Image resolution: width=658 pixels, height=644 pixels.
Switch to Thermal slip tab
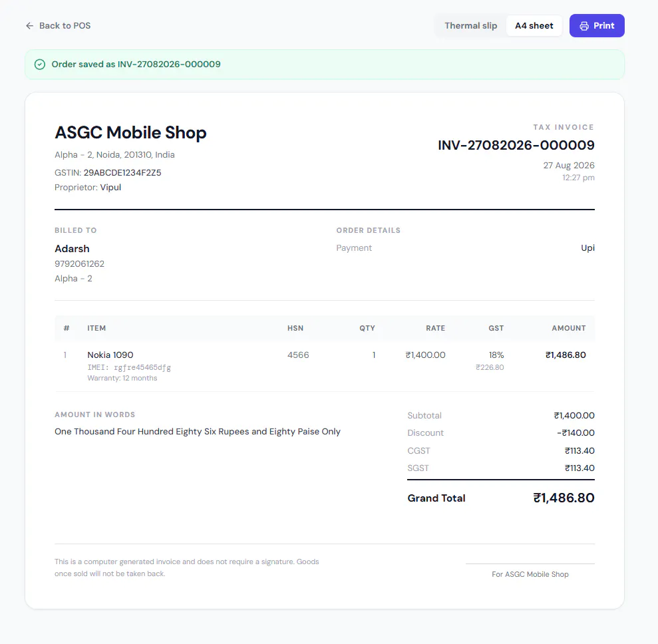click(x=471, y=25)
